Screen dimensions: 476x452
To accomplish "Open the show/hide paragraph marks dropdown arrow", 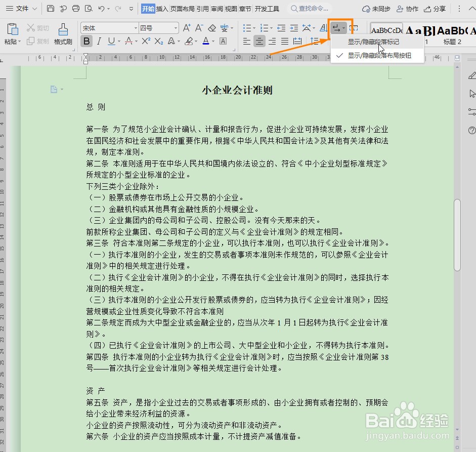I will (x=343, y=28).
